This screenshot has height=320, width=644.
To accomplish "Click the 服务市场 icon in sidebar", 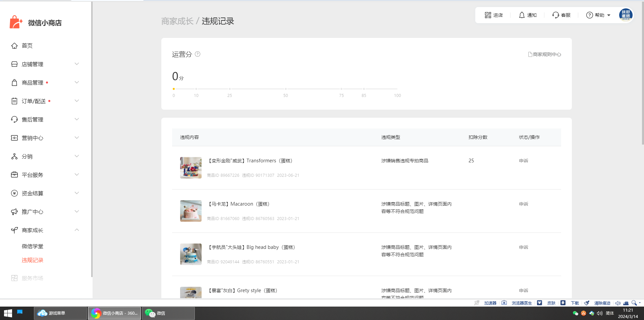I will coord(14,278).
